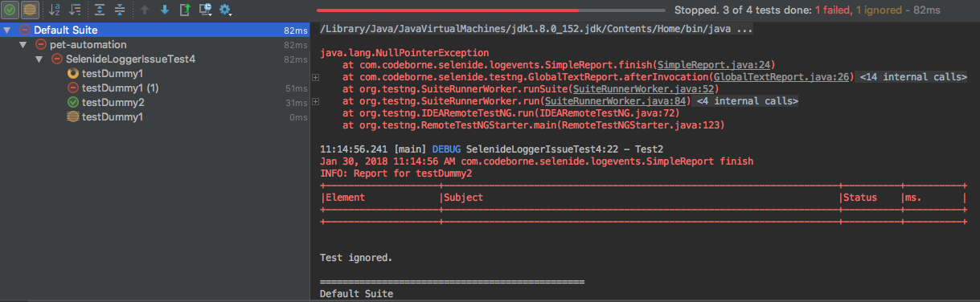Viewport: 980px width, 302px height.
Task: Select passed testDummy2 test
Action: coord(113,102)
